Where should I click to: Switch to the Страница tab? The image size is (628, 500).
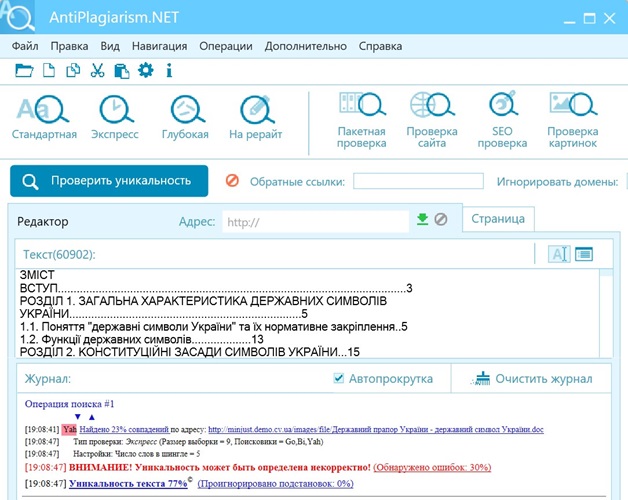(498, 219)
